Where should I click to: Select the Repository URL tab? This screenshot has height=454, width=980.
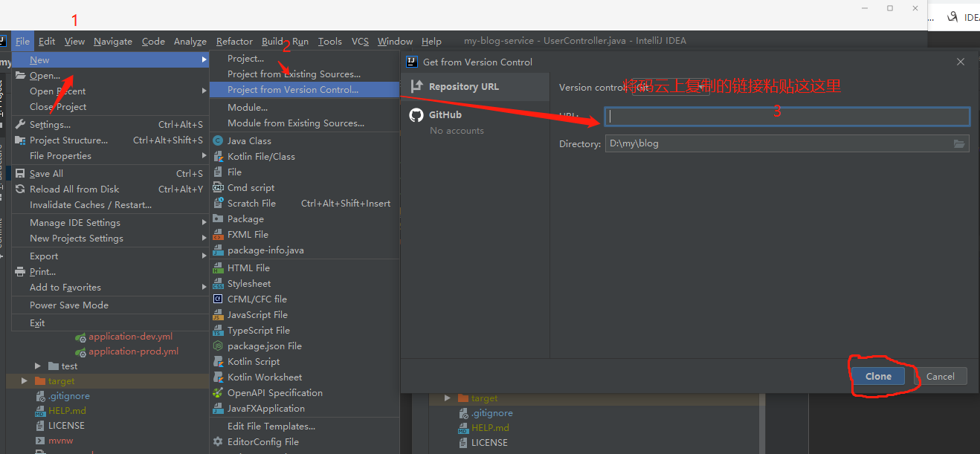(475, 87)
